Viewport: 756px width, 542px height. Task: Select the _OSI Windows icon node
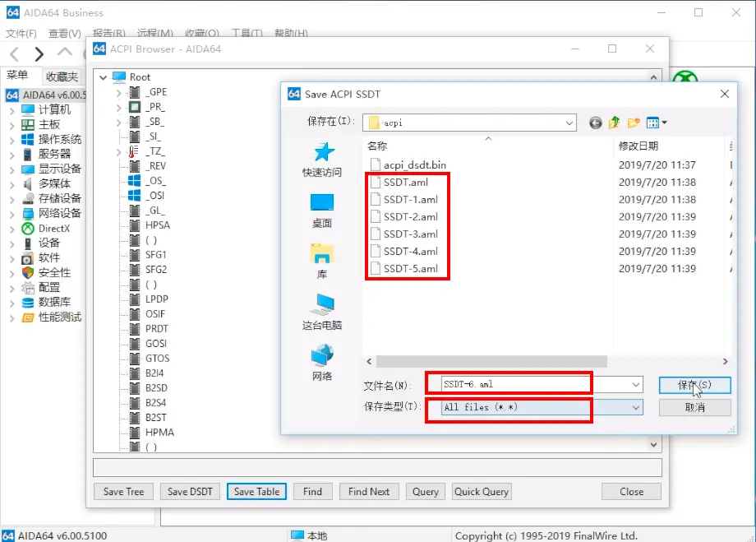[135, 196]
